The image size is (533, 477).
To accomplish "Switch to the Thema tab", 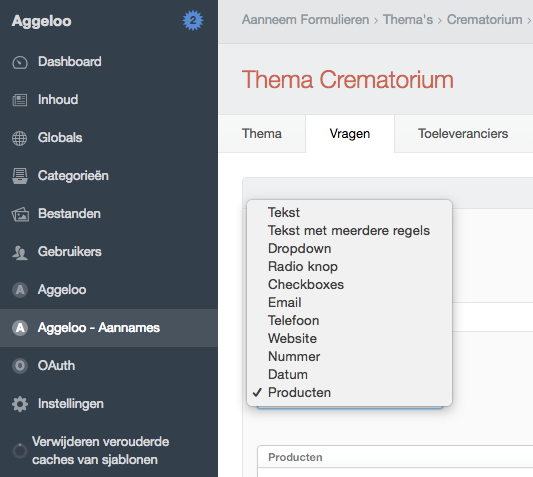I will [262, 134].
